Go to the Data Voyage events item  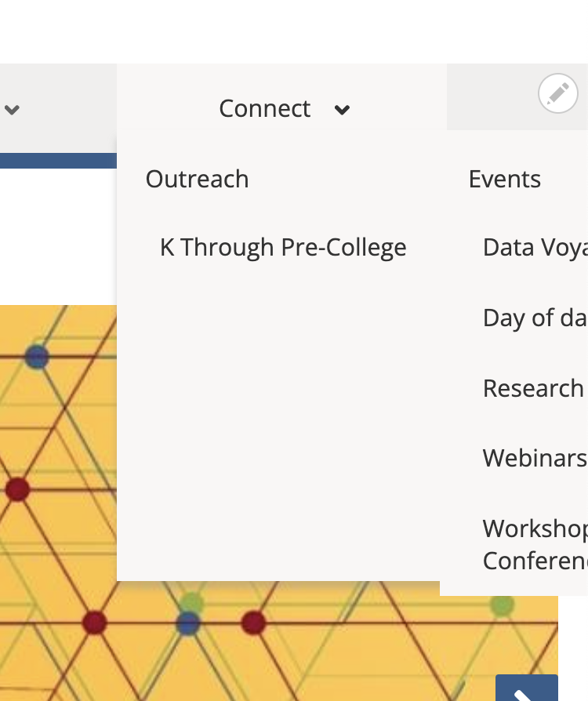(x=535, y=247)
